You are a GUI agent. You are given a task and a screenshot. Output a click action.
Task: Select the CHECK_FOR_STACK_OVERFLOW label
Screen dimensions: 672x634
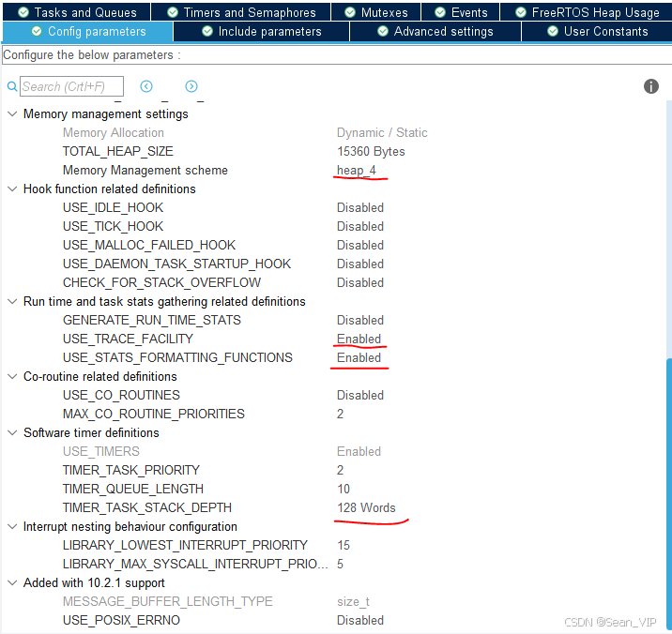tap(162, 282)
